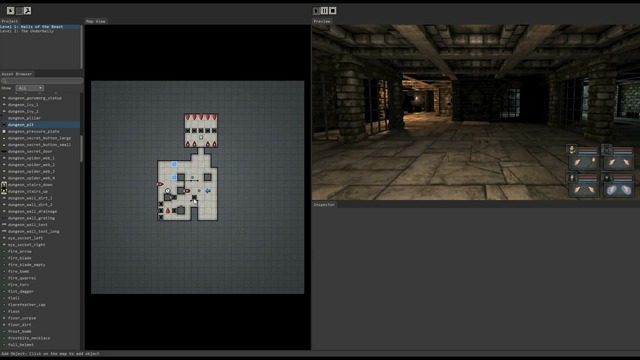Select Level 1: Halls of the Beast
The width and height of the screenshot is (640, 360).
[32, 27]
